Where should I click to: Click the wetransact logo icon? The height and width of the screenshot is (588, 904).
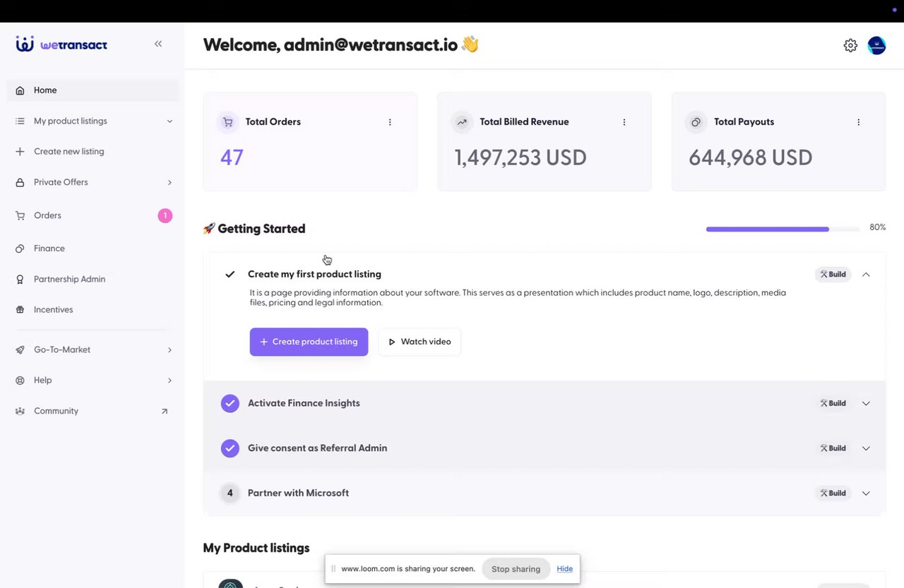pyautogui.click(x=25, y=44)
